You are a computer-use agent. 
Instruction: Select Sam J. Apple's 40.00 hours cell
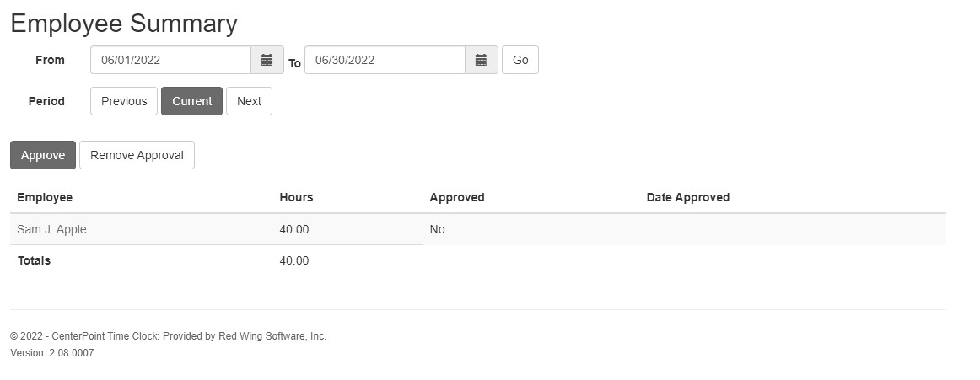(294, 229)
